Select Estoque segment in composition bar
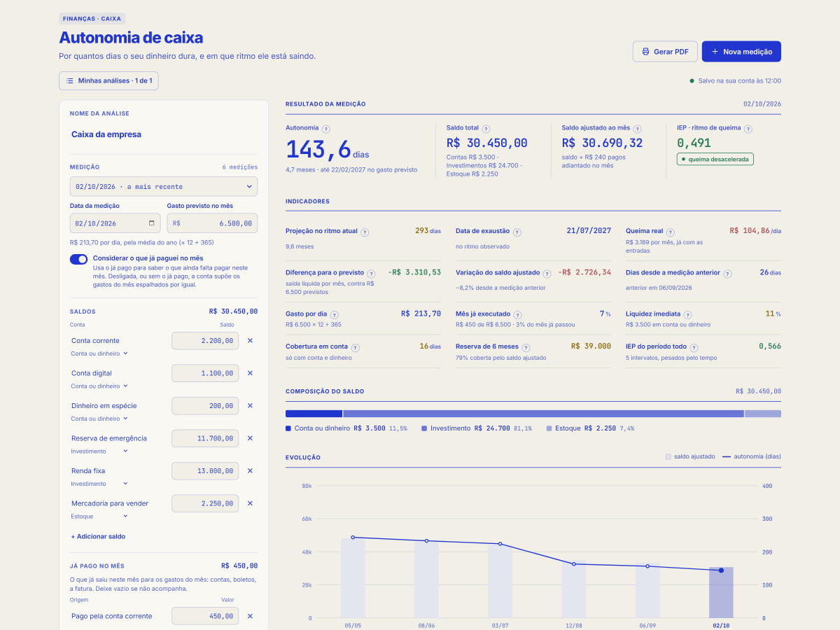 (x=763, y=414)
